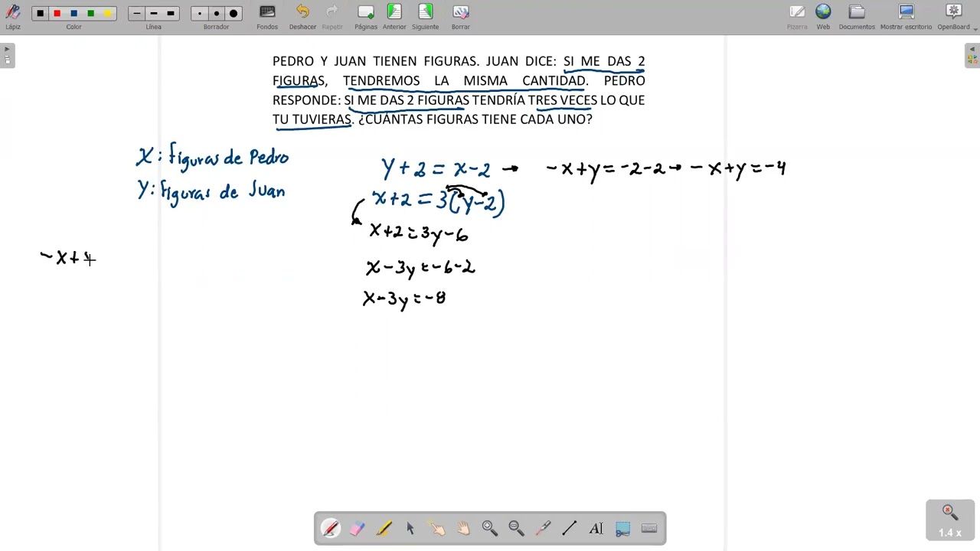This screenshot has height=551, width=980.
Task: Click the zoom in magnifier
Action: click(x=490, y=528)
